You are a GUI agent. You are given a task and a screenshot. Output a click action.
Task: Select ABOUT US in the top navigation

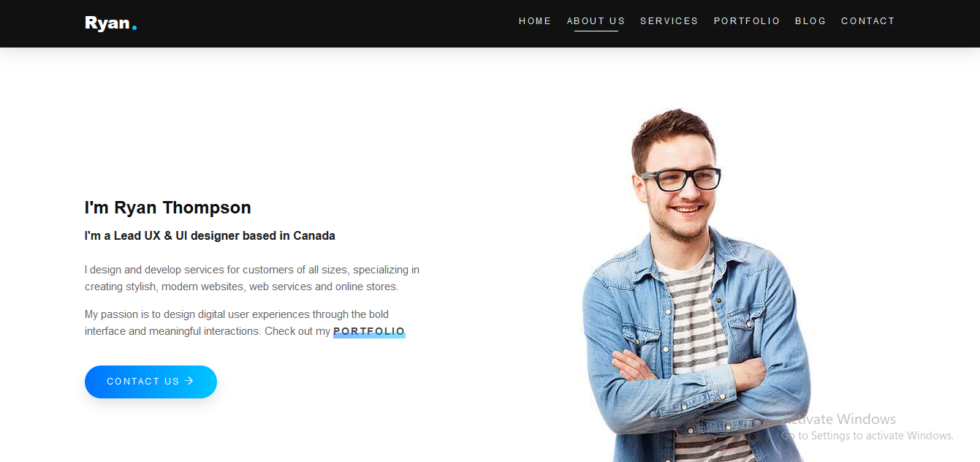click(596, 21)
